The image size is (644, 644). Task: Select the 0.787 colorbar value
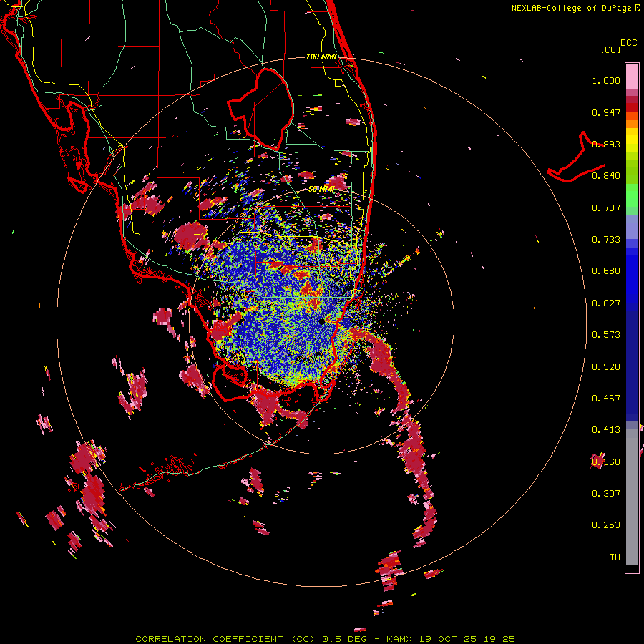point(606,208)
